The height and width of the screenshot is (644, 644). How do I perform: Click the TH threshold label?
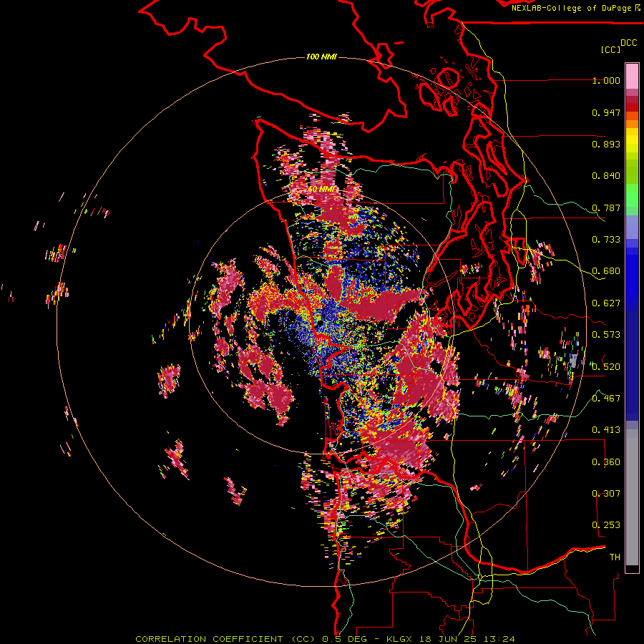(x=615, y=557)
